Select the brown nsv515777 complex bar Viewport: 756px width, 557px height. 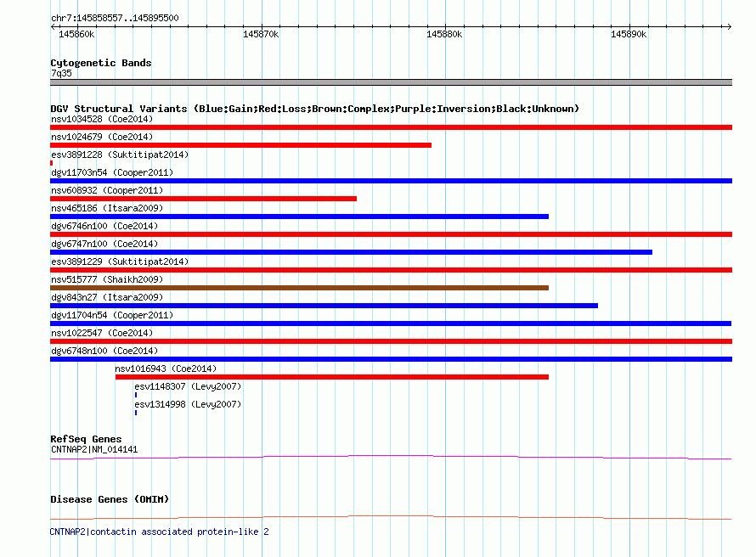tap(299, 288)
